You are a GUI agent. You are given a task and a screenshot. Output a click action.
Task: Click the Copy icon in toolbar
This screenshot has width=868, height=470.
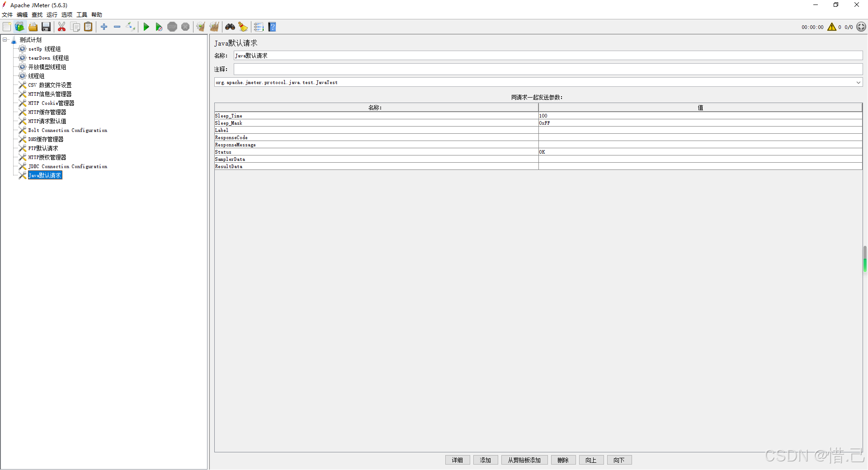75,27
